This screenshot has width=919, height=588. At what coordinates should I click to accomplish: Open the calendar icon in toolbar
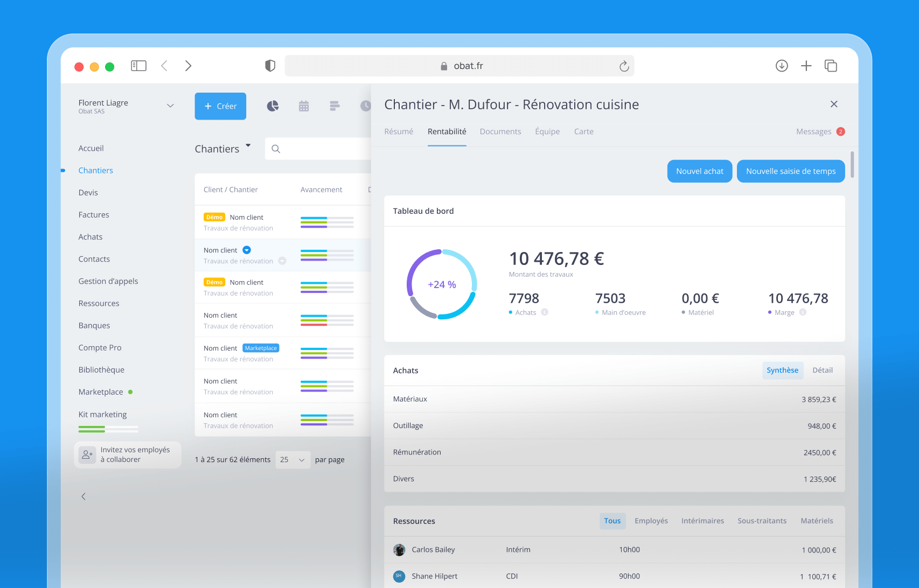click(304, 106)
